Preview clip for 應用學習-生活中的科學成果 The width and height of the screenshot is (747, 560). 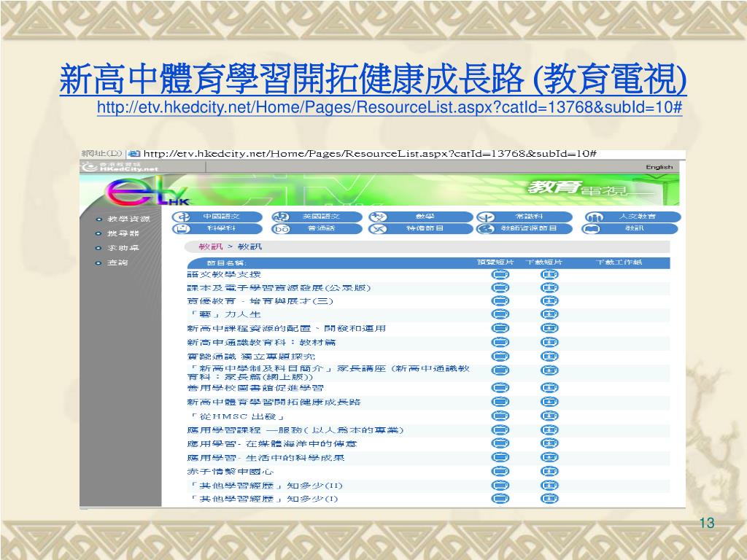tap(500, 457)
